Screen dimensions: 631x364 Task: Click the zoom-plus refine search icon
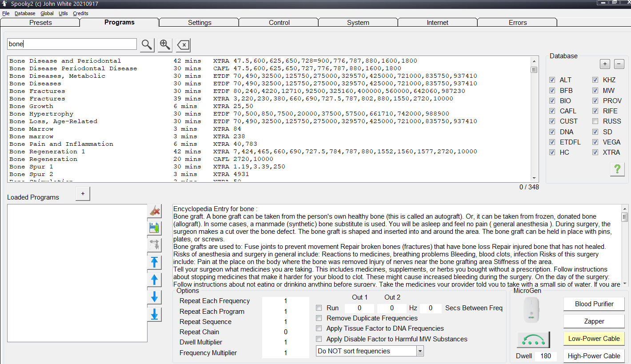click(165, 44)
